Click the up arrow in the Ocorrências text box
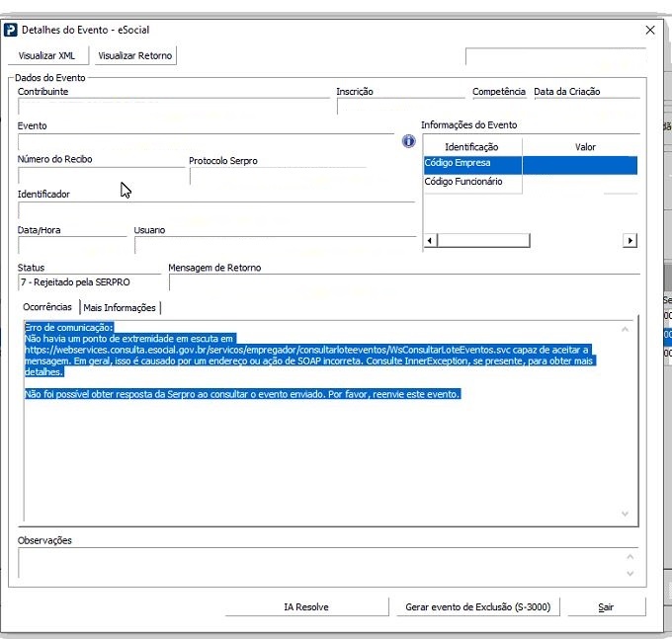The image size is (672, 639). (x=625, y=329)
